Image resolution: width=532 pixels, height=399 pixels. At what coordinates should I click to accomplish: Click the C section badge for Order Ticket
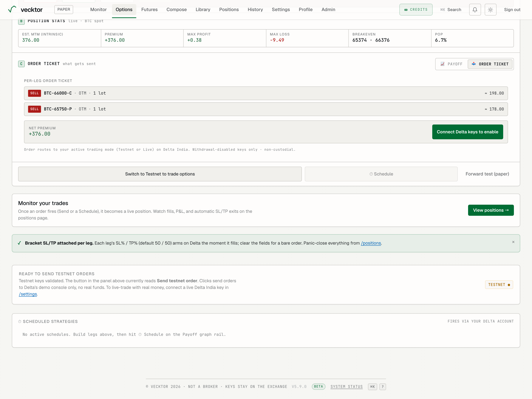pyautogui.click(x=21, y=64)
